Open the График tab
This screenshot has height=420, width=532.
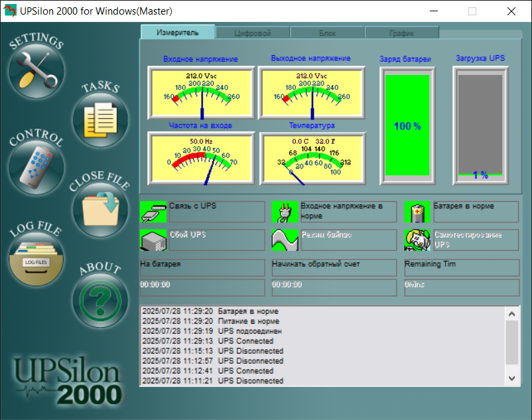[402, 32]
